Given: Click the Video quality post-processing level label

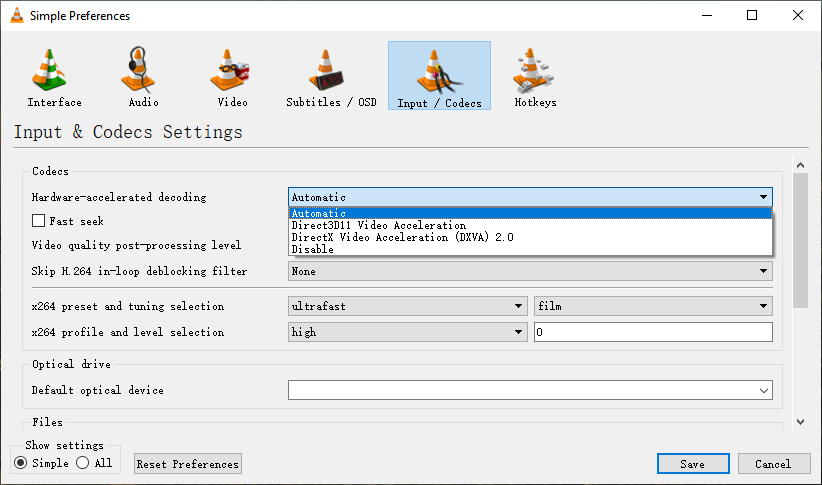Looking at the screenshot, I should (136, 245).
